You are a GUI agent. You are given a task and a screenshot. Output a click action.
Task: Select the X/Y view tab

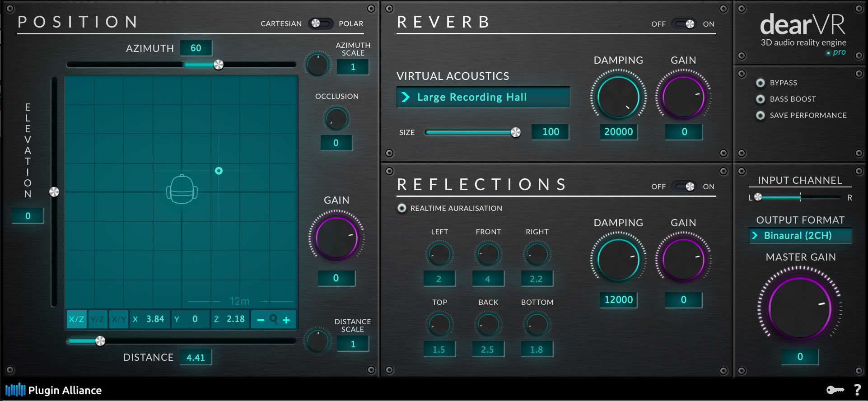119,319
